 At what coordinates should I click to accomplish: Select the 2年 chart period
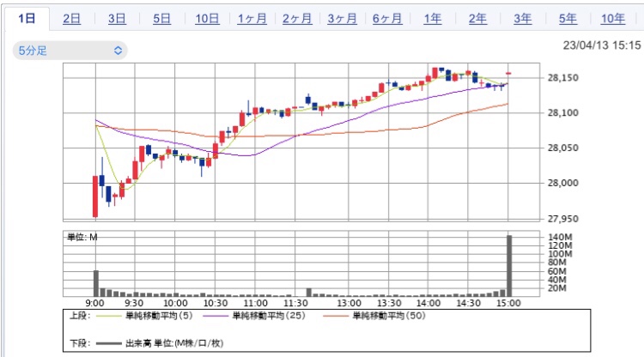coord(477,19)
